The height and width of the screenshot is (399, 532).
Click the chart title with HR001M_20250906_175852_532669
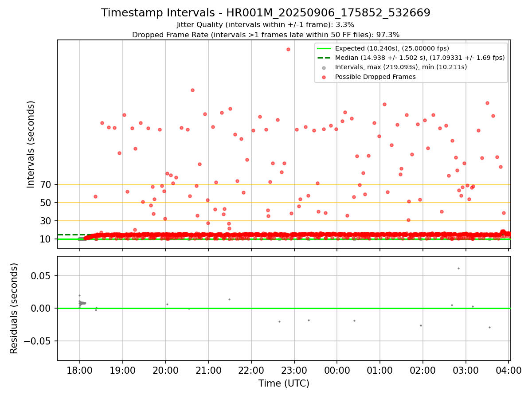coord(266,13)
